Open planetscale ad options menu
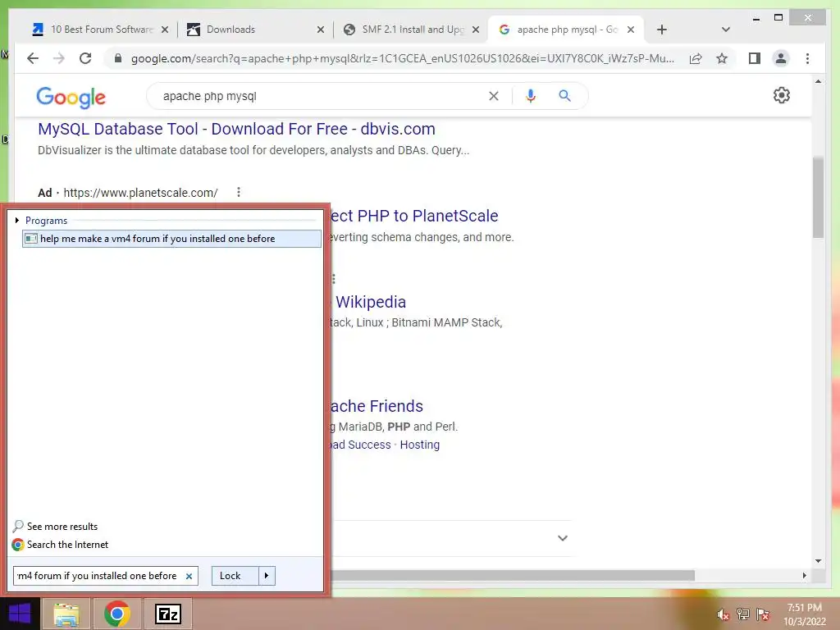This screenshot has width=840, height=630. [239, 192]
